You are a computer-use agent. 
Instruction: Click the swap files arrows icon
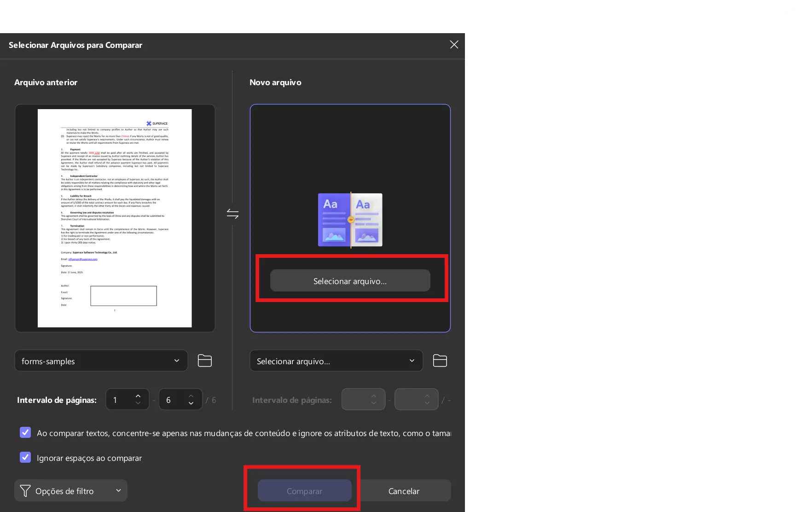tap(232, 213)
